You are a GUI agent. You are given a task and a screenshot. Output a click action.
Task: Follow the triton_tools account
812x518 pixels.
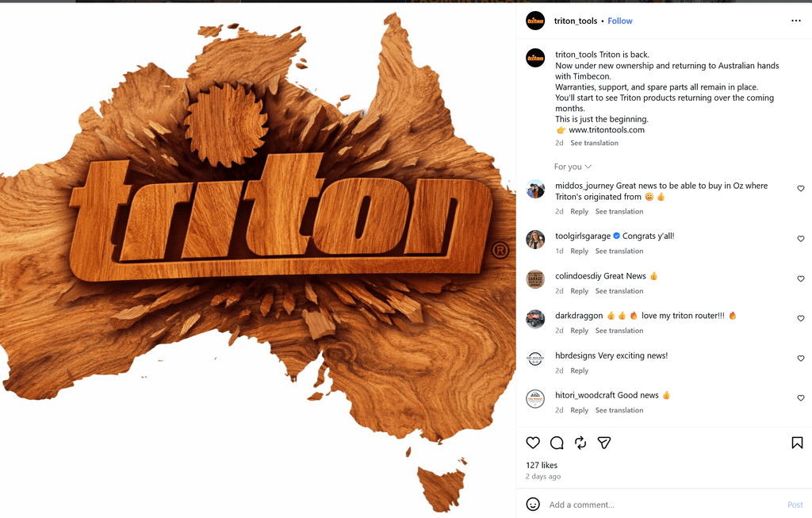tap(620, 21)
